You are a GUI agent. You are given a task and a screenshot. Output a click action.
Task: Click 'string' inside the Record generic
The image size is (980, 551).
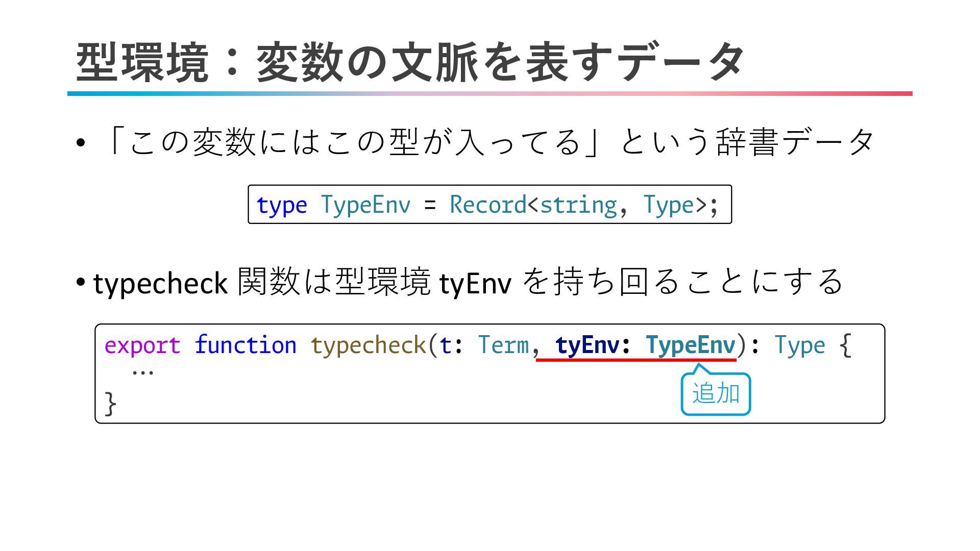pyautogui.click(x=578, y=205)
